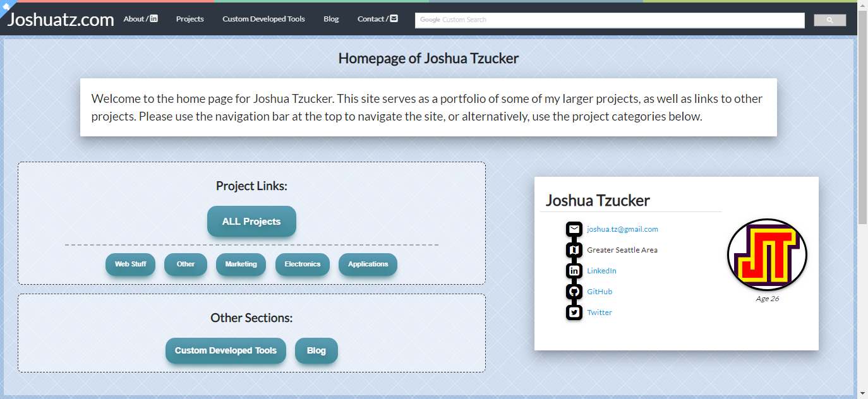Click the Twitter bird icon
This screenshot has width=868, height=399.
coord(574,313)
